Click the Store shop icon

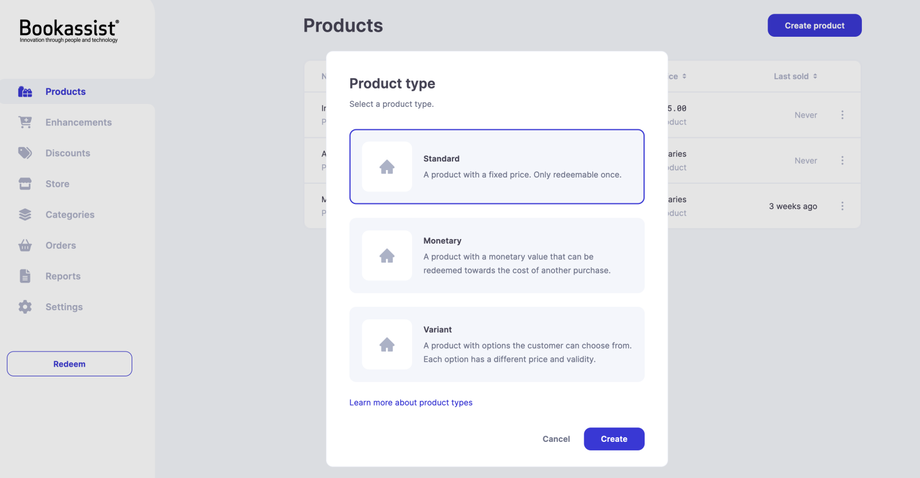tap(25, 184)
